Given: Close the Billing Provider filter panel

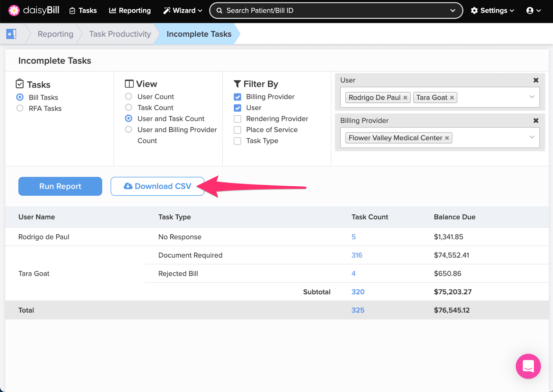Looking at the screenshot, I should (x=536, y=121).
